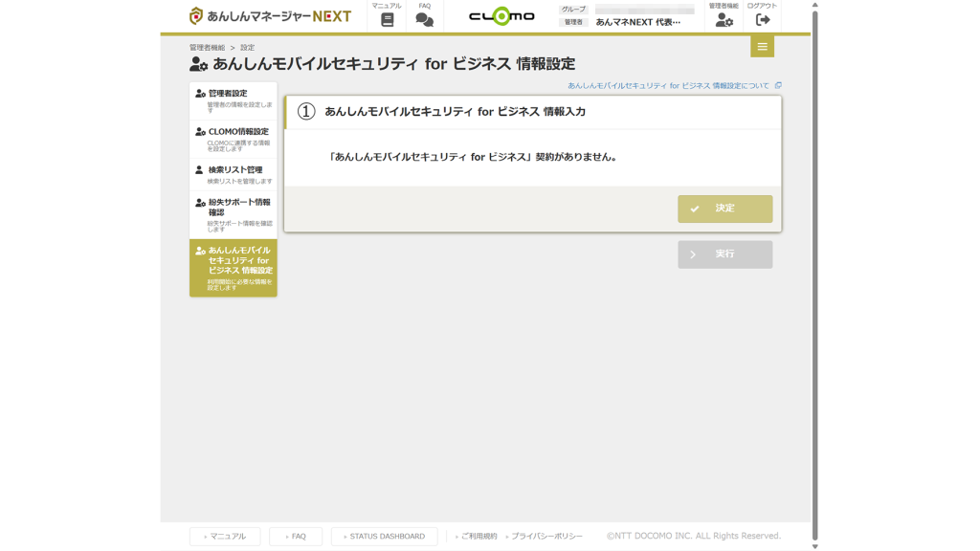Click the 実行 button
The image size is (980, 551).
(725, 254)
